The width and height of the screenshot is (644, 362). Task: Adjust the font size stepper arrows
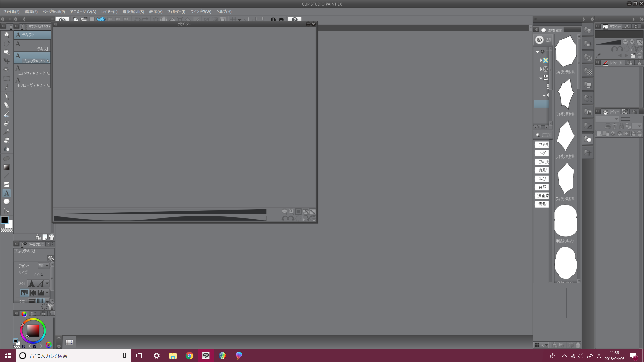pos(42,275)
